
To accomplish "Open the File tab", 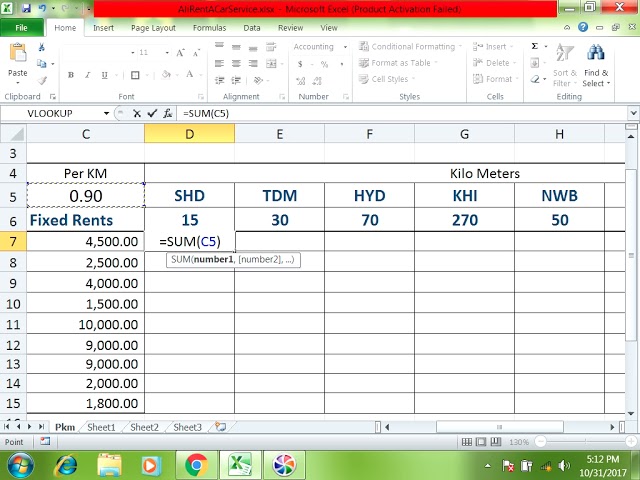I will click(22, 28).
